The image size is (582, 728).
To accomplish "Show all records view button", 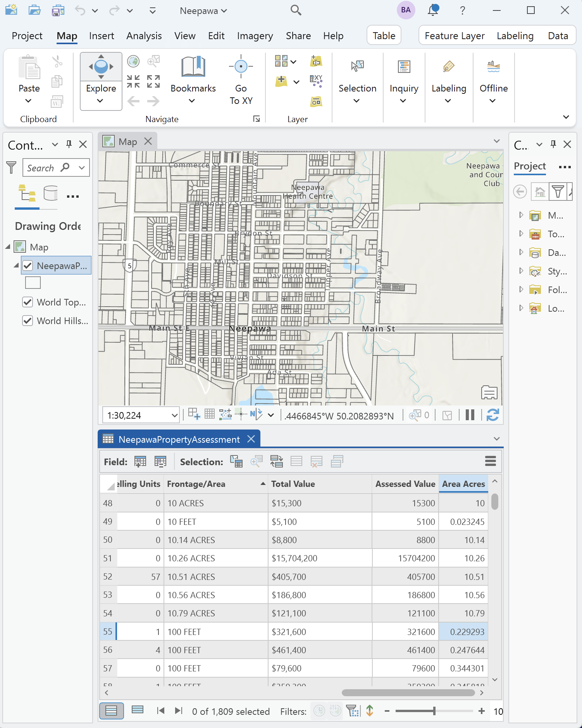I will [x=111, y=711].
